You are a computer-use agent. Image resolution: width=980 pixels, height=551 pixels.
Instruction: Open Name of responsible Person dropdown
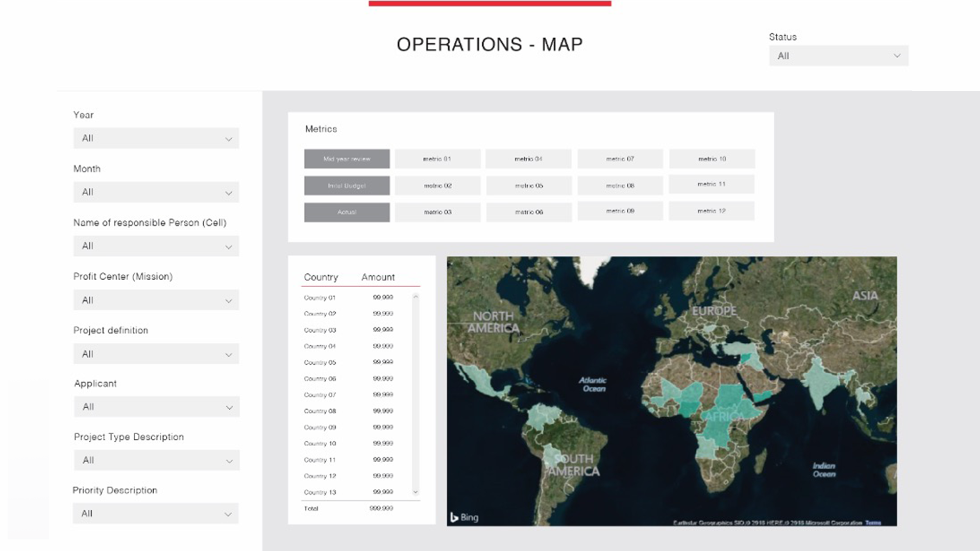click(x=156, y=246)
